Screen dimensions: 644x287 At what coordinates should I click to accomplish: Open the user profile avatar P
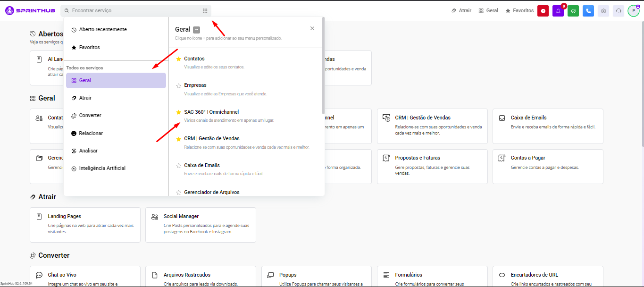[x=633, y=11]
